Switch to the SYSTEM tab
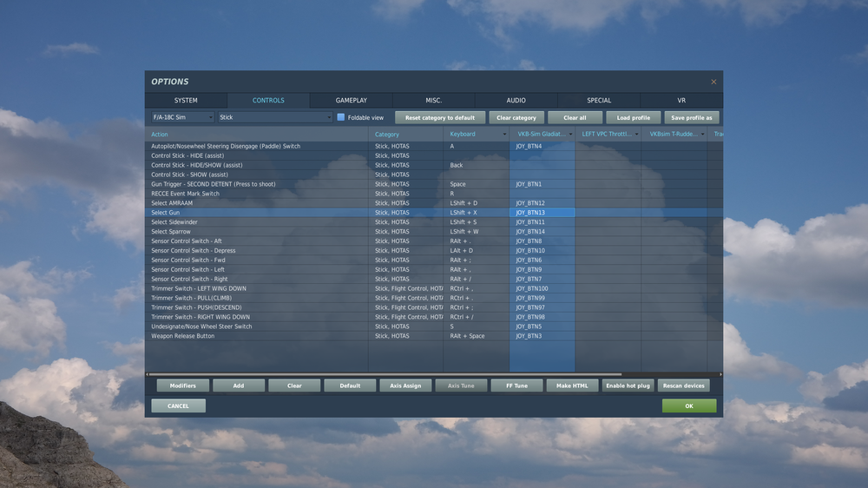The width and height of the screenshot is (868, 488). [186, 100]
